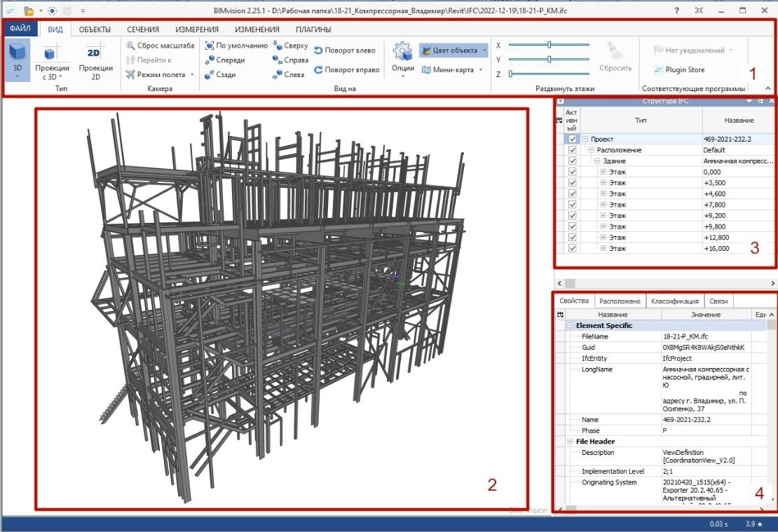
Task: Collapse the Element Specific property group
Action: pyautogui.click(x=571, y=326)
